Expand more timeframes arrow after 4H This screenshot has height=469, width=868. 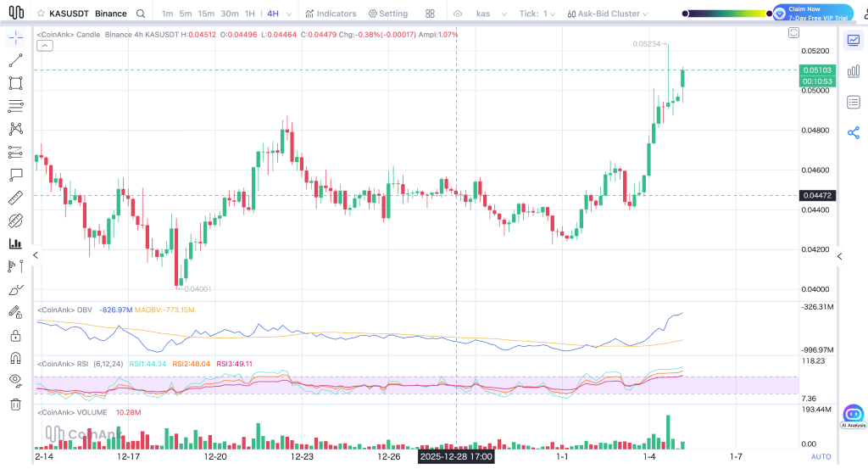tap(291, 14)
